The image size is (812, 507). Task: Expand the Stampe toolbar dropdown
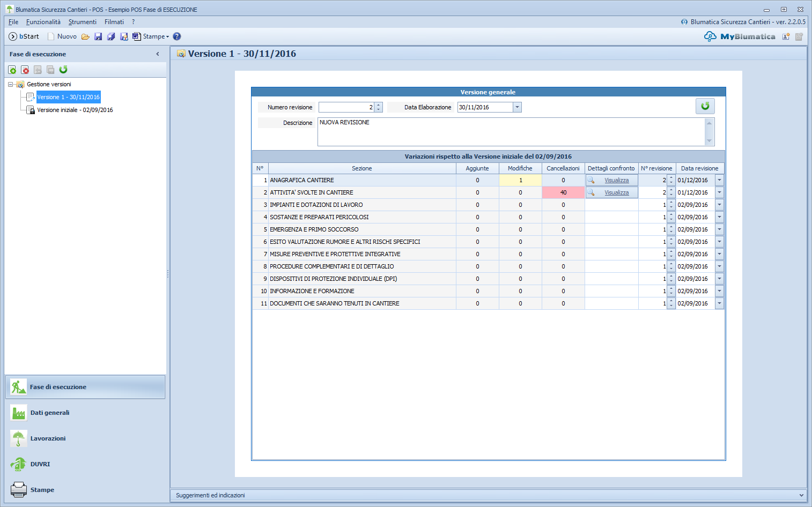click(167, 37)
